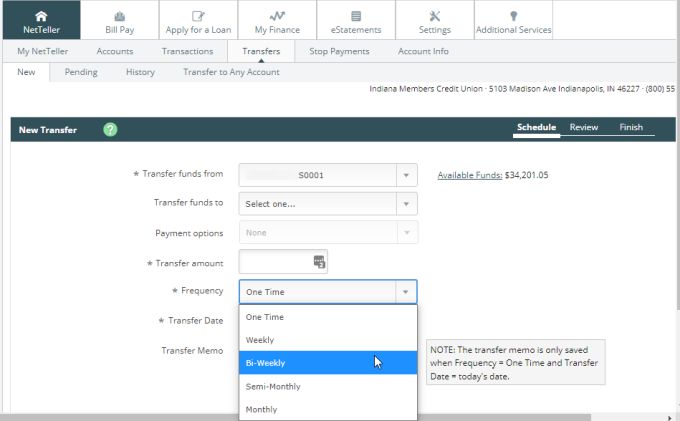Open the My Finance chart icon
The height and width of the screenshot is (421, 680).
coord(277,15)
